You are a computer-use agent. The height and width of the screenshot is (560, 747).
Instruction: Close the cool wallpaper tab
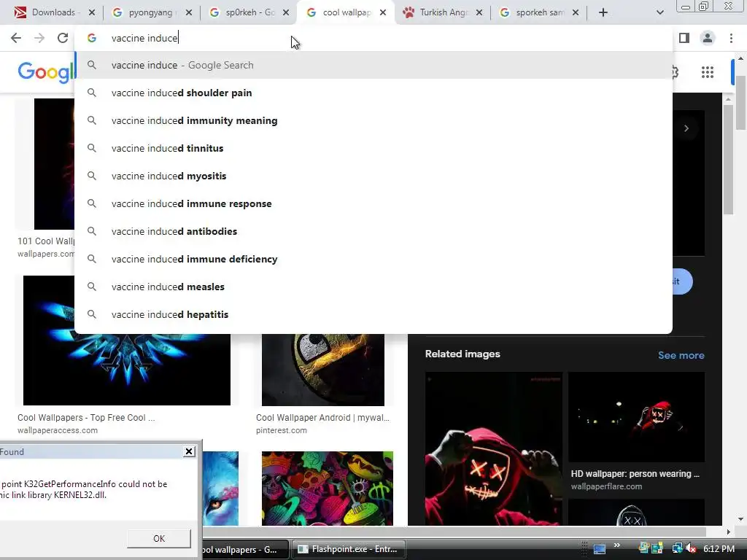[383, 12]
